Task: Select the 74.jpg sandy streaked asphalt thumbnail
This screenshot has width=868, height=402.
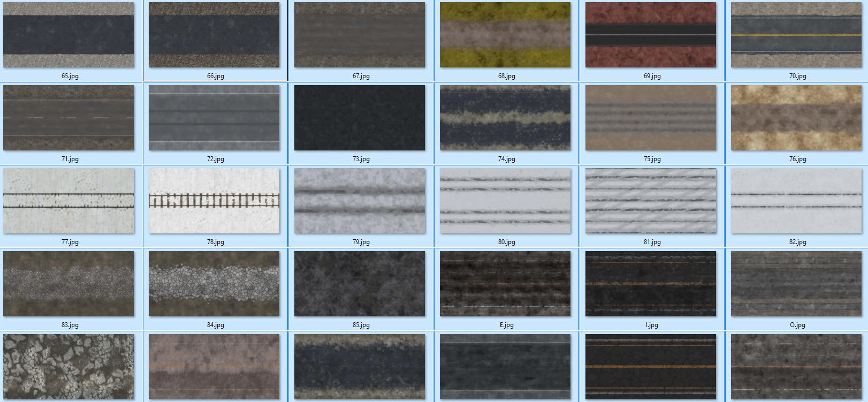Action: pos(505,118)
